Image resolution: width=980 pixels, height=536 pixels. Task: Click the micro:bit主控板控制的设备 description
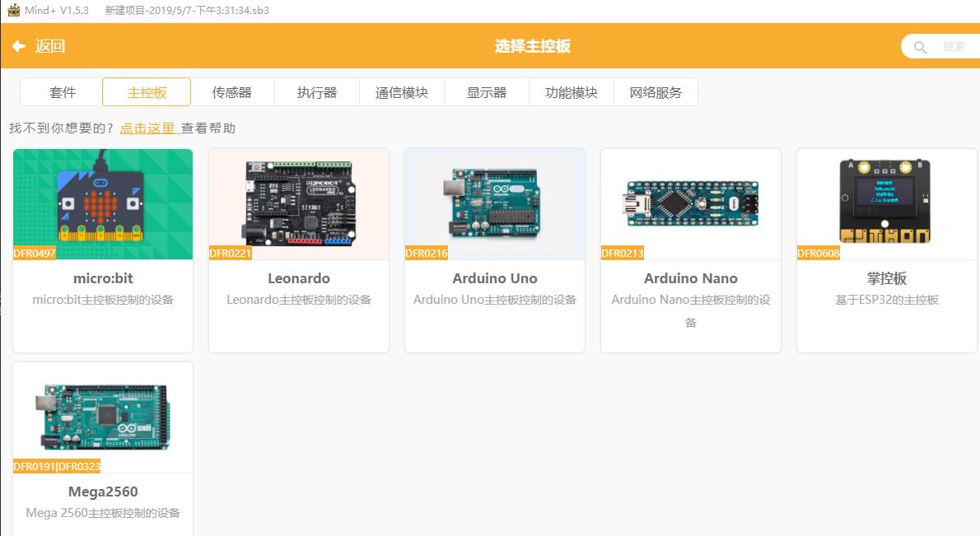(x=103, y=300)
